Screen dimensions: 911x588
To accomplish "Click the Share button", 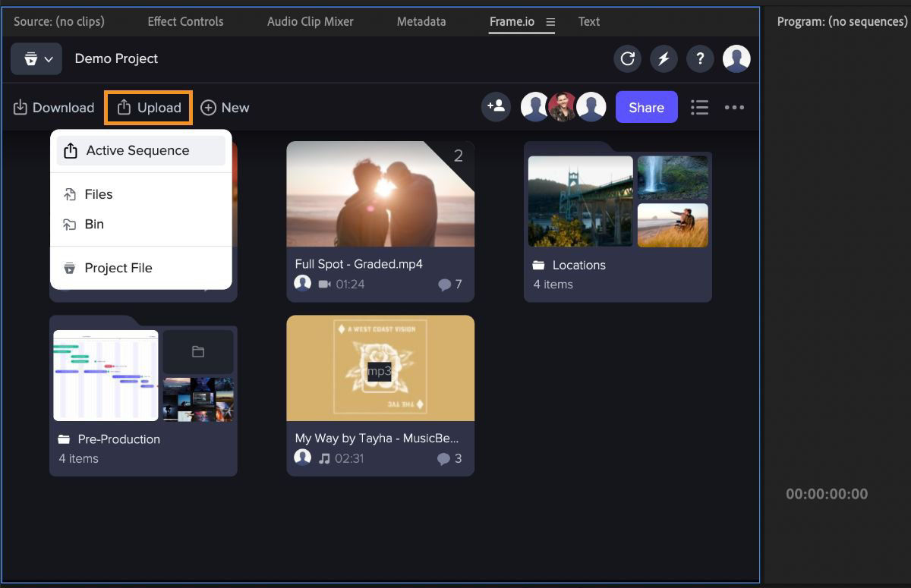I will click(646, 107).
